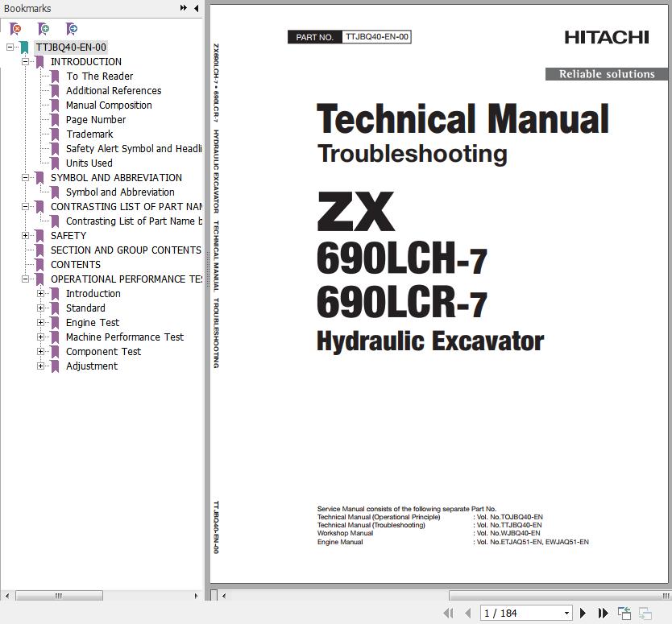Expand the SAFETY bookmark node
Viewport: 672px width, 624px height.
click(26, 236)
